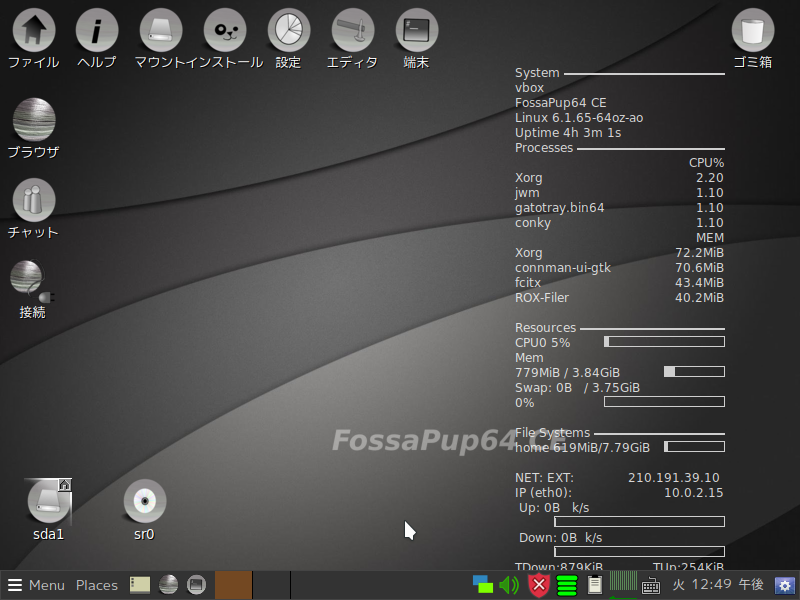Launch the ブラウザ (Browser) desktop icon
The height and width of the screenshot is (600, 800).
(33, 120)
